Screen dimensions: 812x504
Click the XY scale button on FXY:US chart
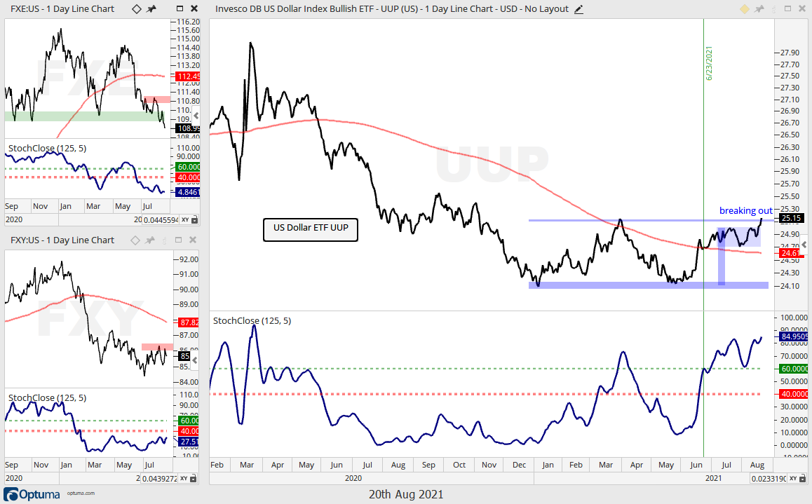pos(184,479)
